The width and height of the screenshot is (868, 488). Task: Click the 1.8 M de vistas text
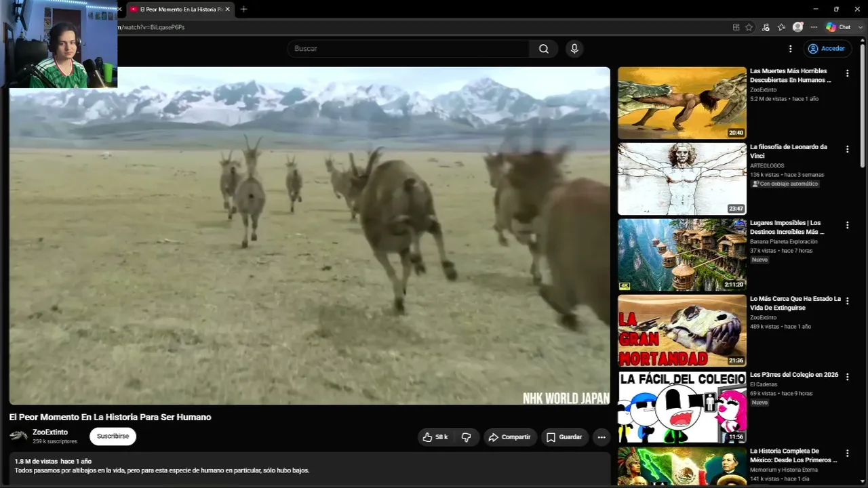coord(36,462)
